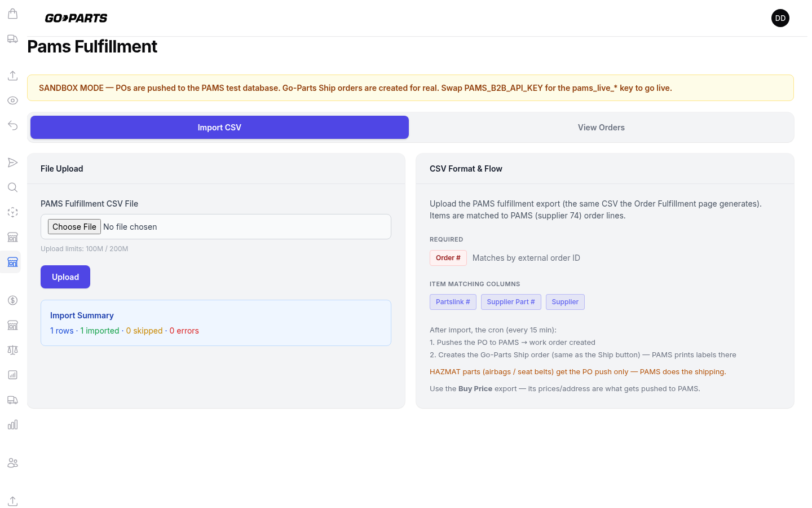Screen dimensions: 812x508
Task: Click the store icon below the scan icon
Action: (x=12, y=237)
